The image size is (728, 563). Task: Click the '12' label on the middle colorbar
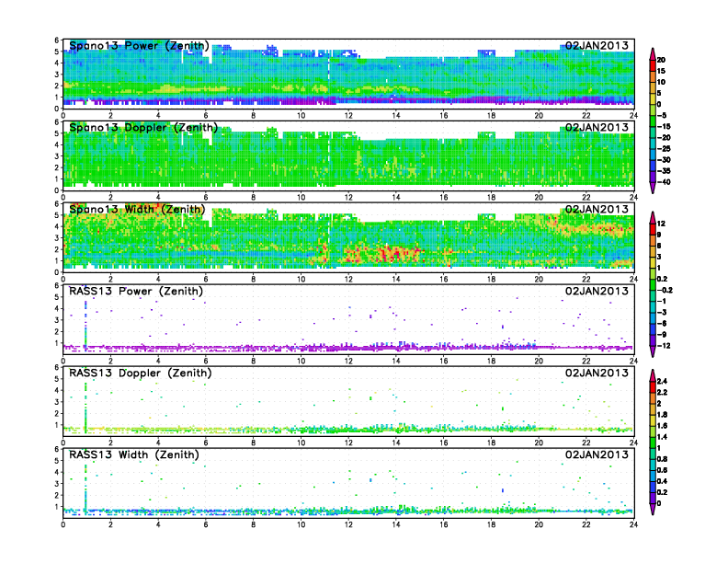tap(662, 224)
